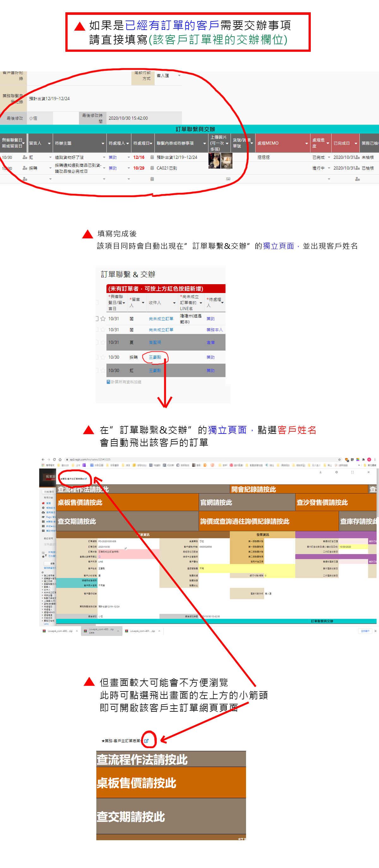Star the 10/30 採購 row

(103, 357)
